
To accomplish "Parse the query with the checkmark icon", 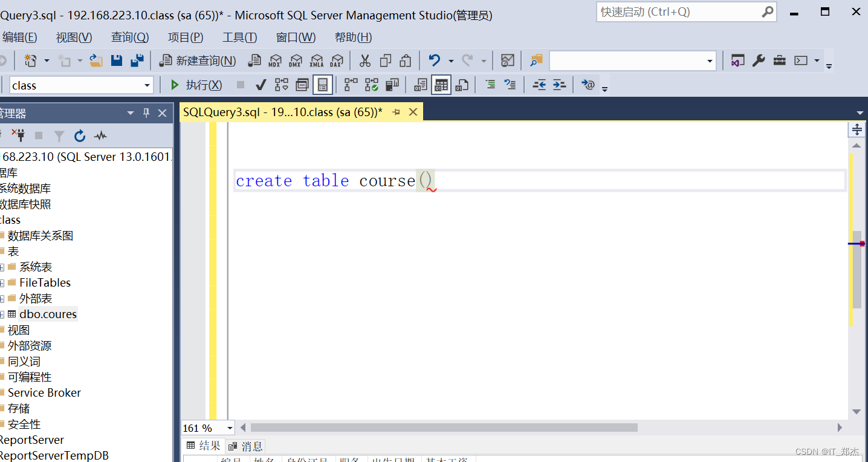I will [261, 85].
